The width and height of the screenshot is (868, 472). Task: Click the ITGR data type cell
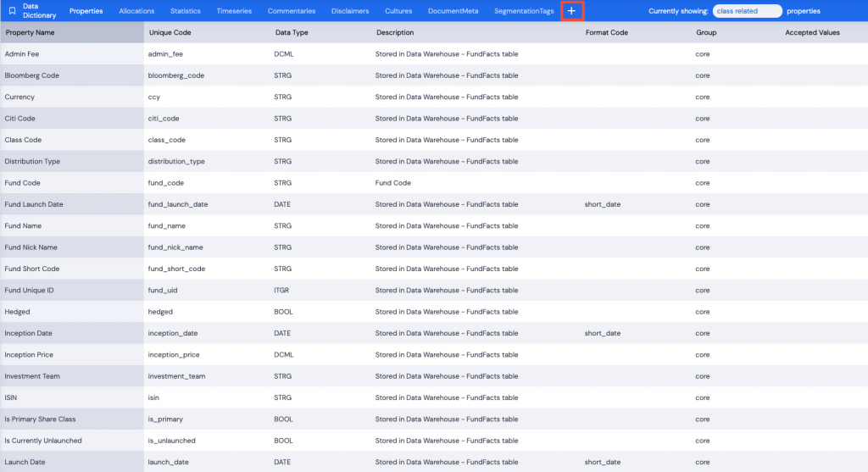(281, 291)
